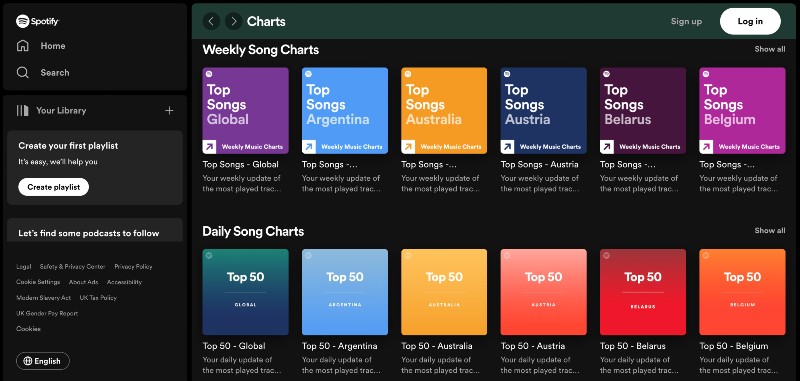Viewport: 800px width, 381px height.
Task: Go forward with the right arrow
Action: point(234,21)
